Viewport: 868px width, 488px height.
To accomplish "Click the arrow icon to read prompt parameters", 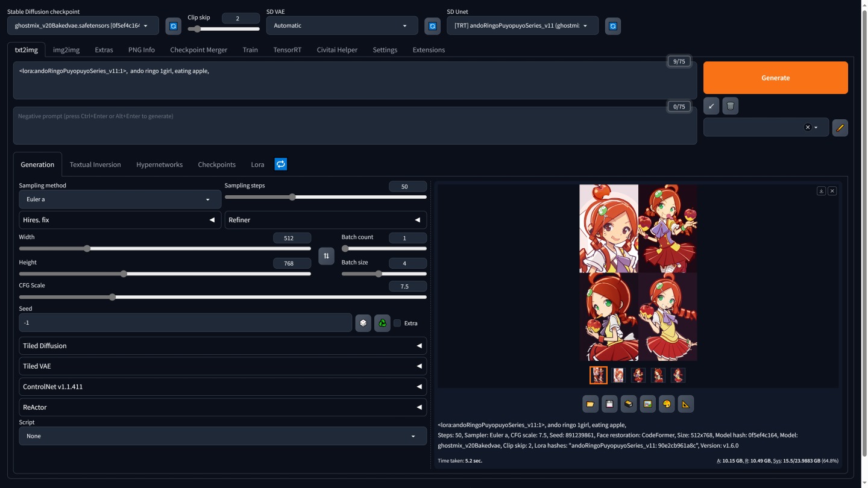I will (711, 106).
